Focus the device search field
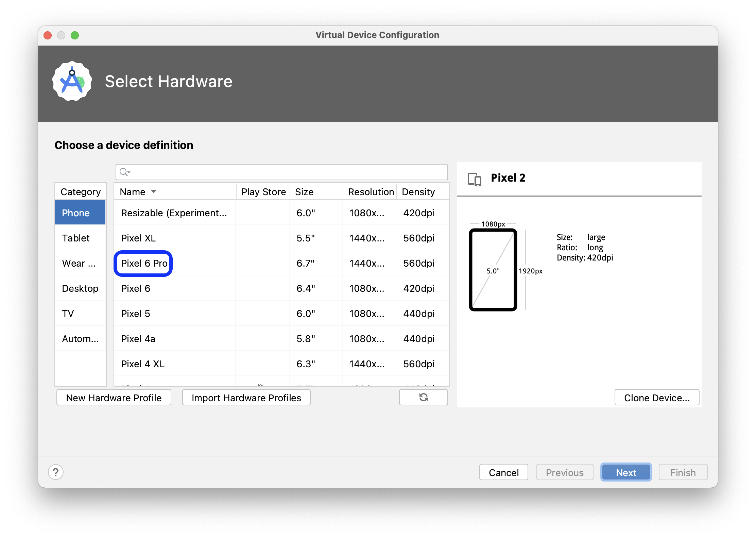 [x=282, y=172]
